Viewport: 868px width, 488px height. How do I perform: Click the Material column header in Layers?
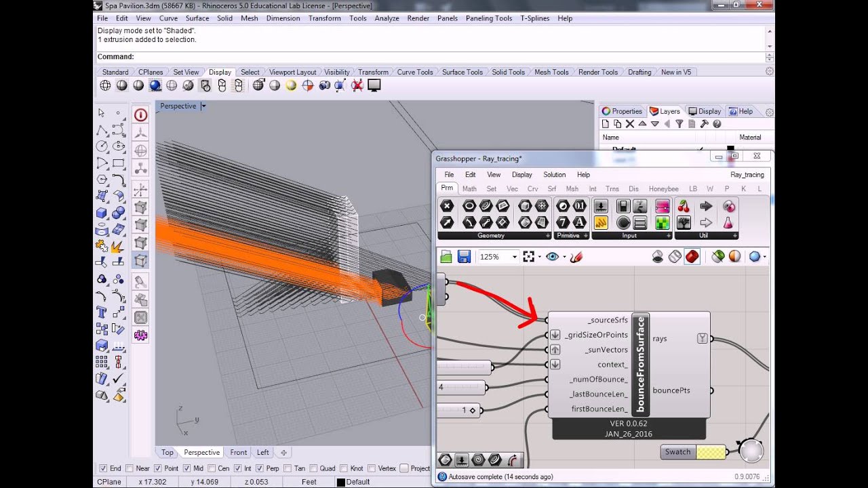pos(750,138)
